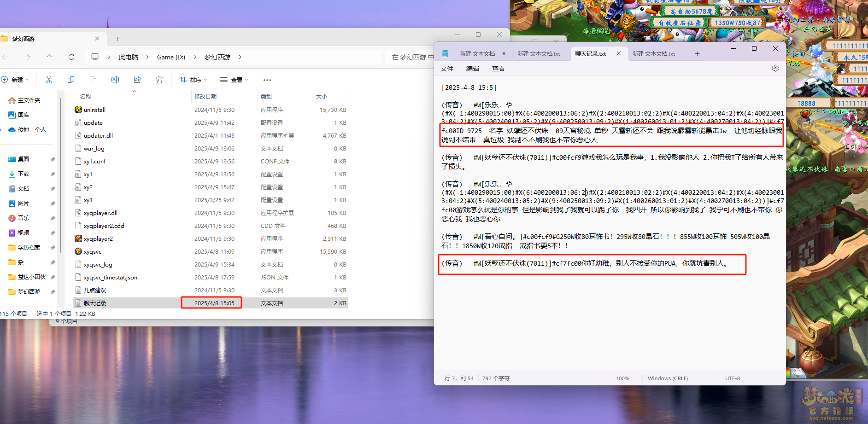Expand chevron after Game (D:) in address bar

(195, 57)
